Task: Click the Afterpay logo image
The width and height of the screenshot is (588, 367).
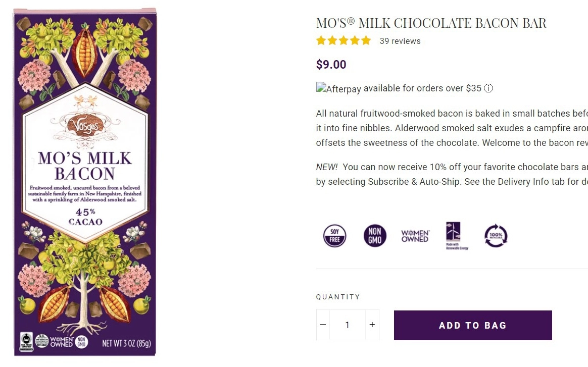Action: pyautogui.click(x=338, y=89)
